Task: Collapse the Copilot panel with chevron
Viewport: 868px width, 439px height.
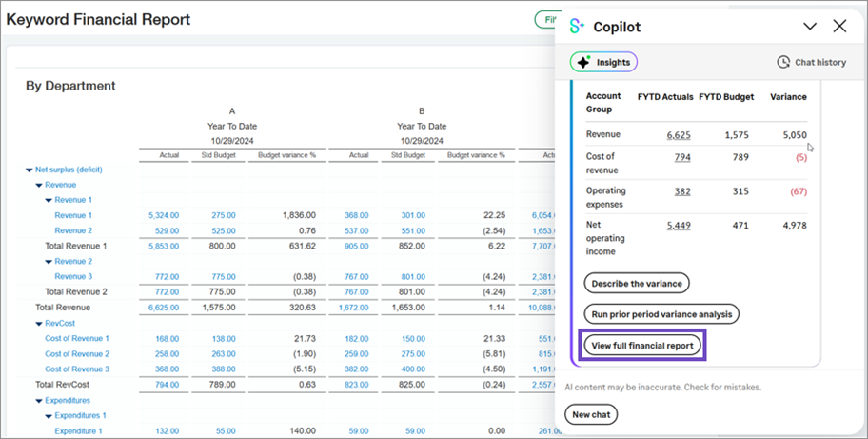Action: point(810,27)
